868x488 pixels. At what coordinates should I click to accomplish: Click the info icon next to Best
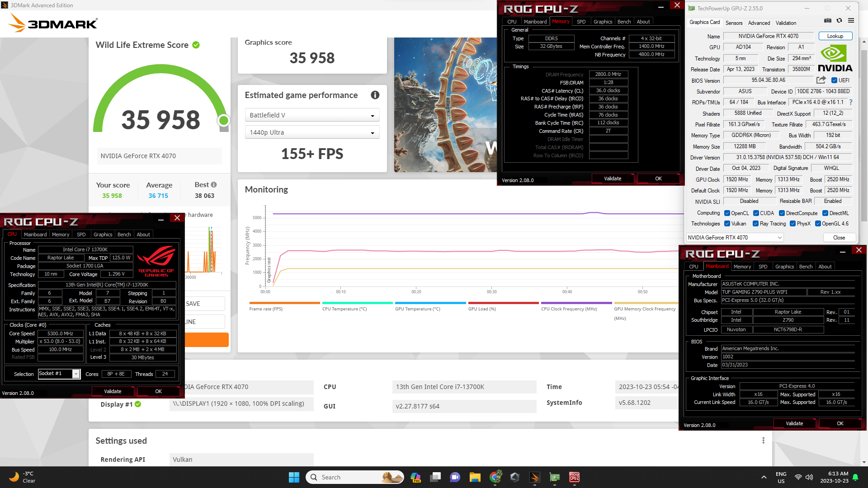[x=214, y=184]
